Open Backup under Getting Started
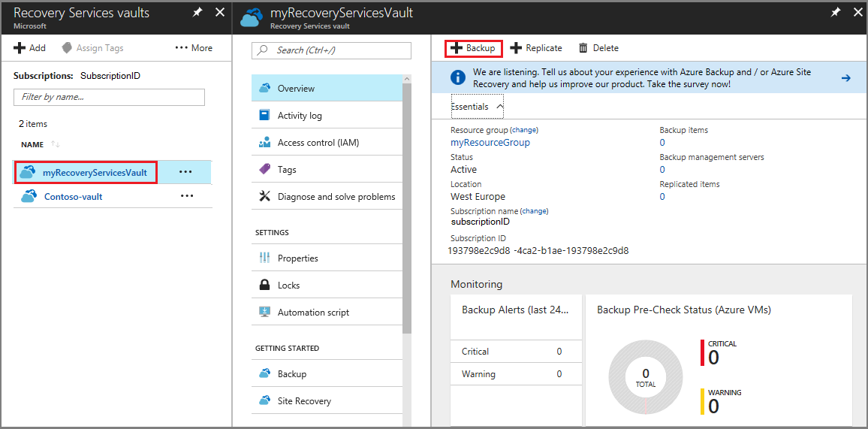The image size is (868, 429). 327,373
